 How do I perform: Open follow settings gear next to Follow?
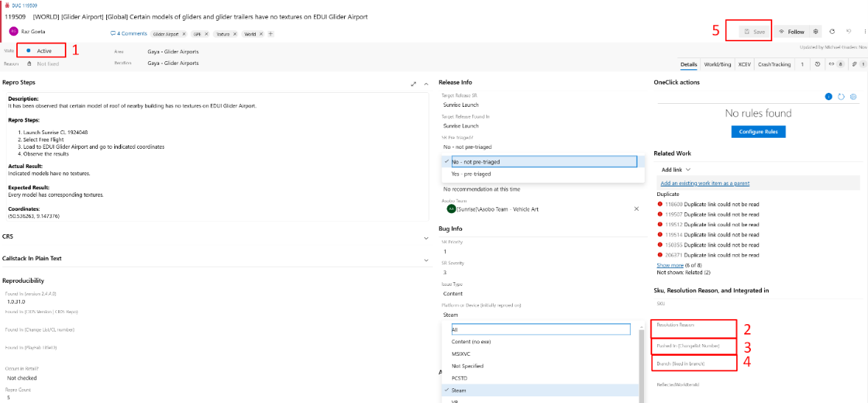[816, 32]
